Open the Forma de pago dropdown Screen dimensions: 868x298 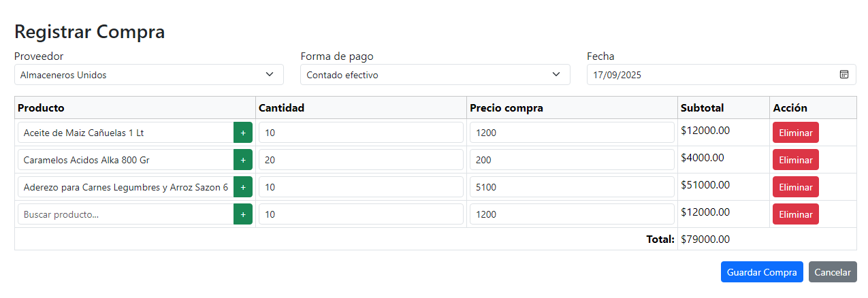[435, 75]
